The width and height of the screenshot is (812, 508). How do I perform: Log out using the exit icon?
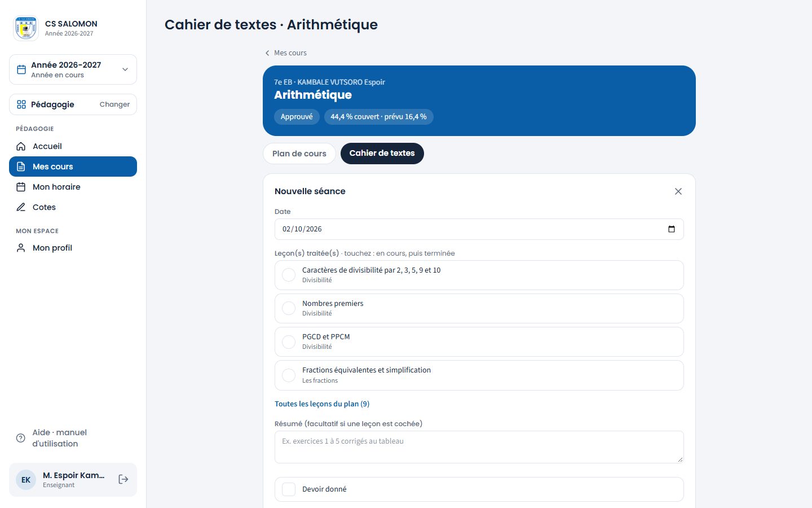(123, 479)
